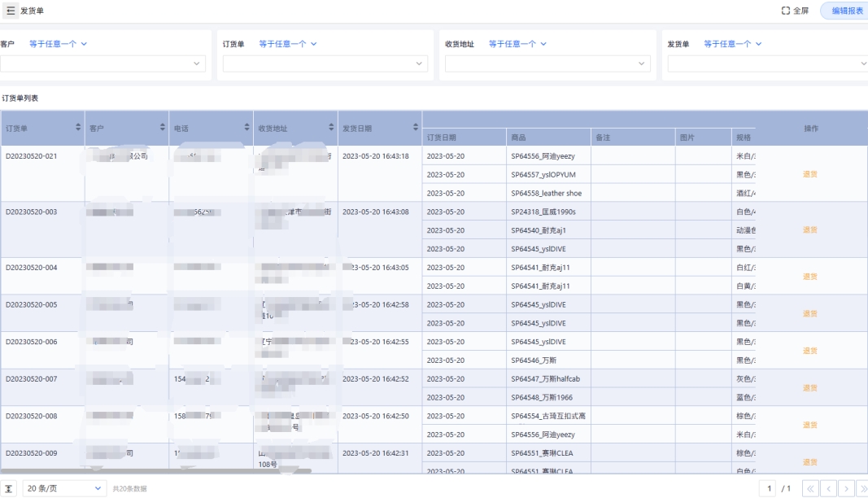The image size is (868, 498).
Task: Open the 20 条/页 page size selector
Action: (x=64, y=488)
